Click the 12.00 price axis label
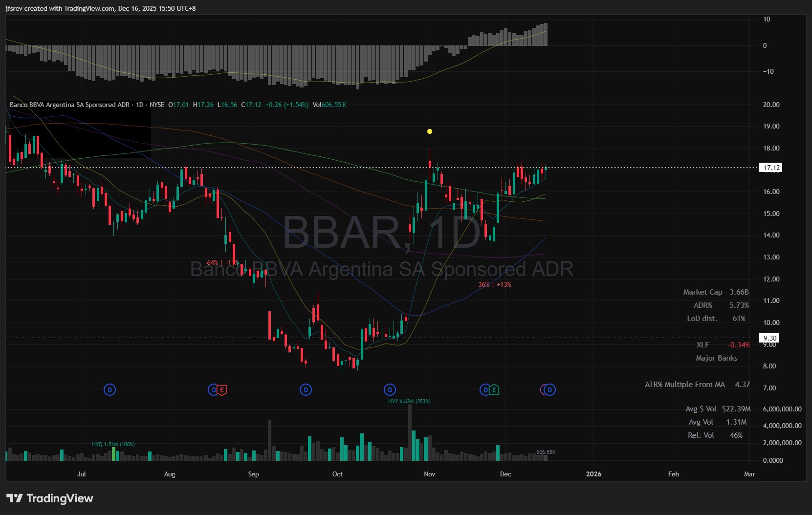This screenshot has height=515, width=812. [x=771, y=279]
